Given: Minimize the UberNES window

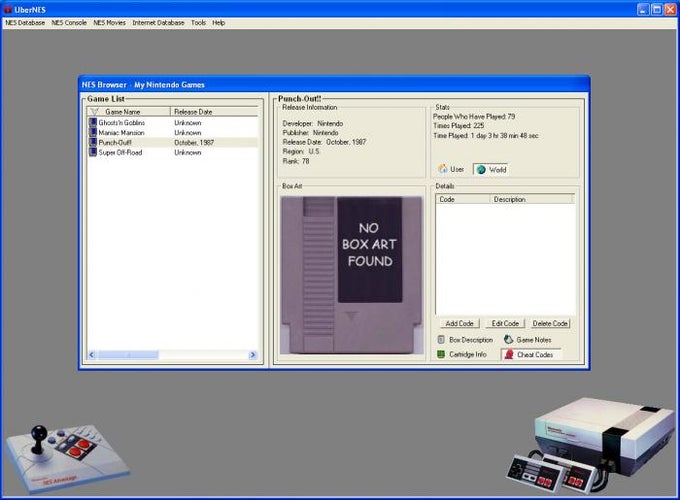Looking at the screenshot, I should click(643, 9).
